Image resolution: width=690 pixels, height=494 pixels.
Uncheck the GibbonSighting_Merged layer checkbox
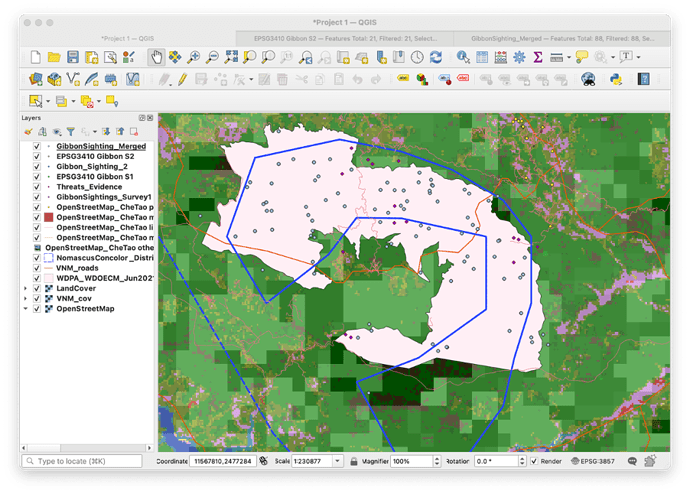click(37, 146)
